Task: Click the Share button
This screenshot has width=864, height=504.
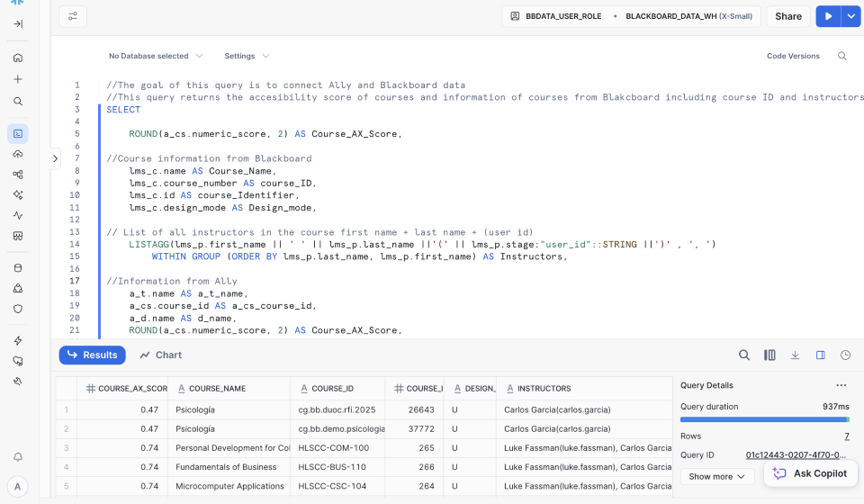Action: (788, 16)
